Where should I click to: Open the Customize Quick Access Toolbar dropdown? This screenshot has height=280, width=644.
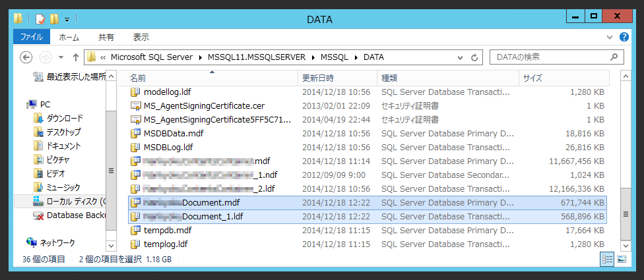pos(67,19)
